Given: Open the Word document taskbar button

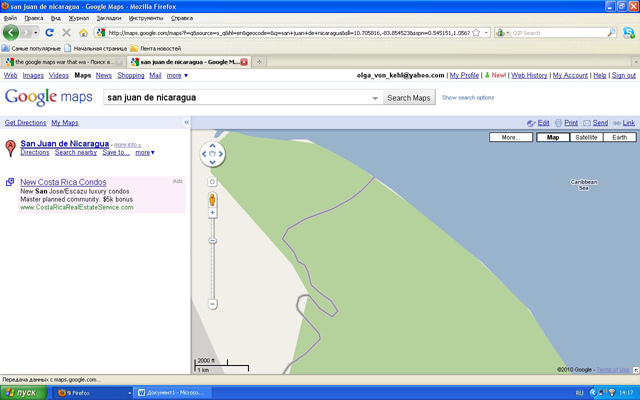Looking at the screenshot, I should click(x=174, y=393).
